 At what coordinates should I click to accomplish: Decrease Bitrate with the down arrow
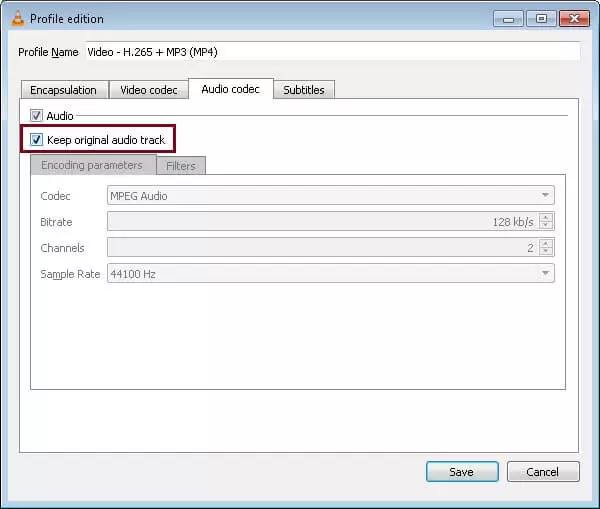546,225
